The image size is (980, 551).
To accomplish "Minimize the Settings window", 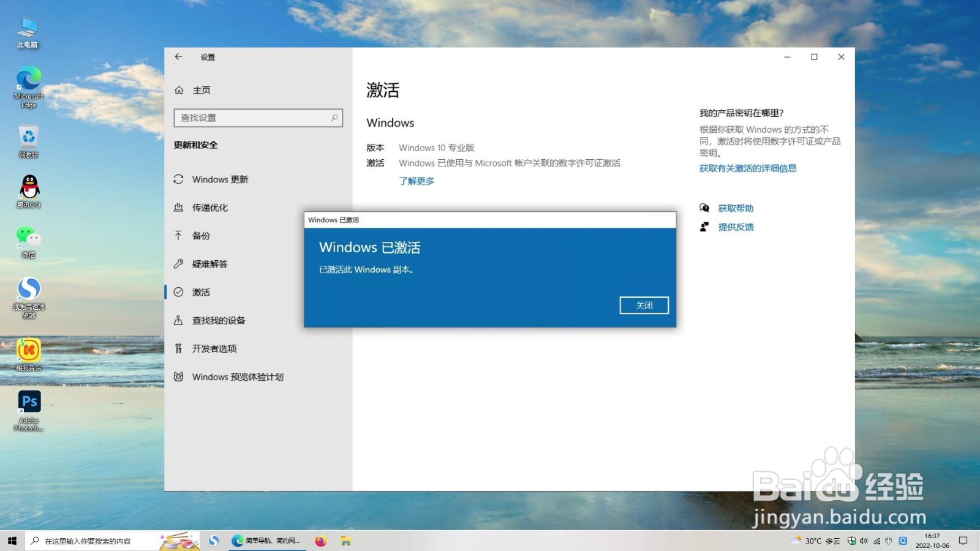I will 787,57.
